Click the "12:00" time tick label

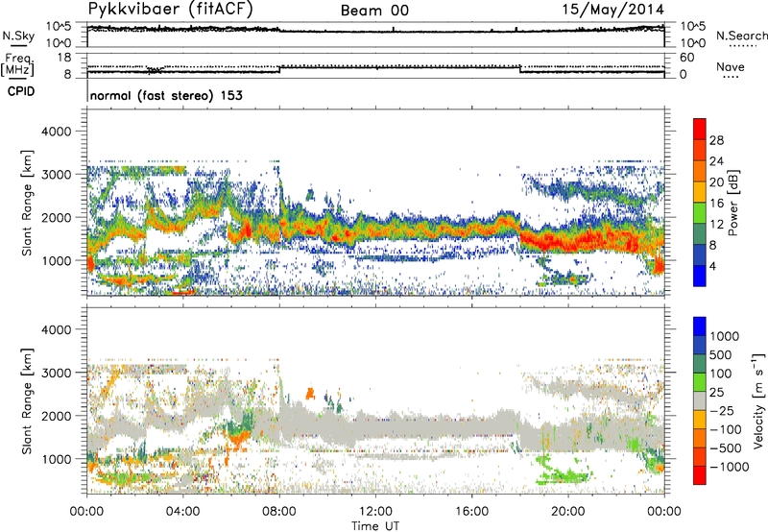click(x=375, y=512)
